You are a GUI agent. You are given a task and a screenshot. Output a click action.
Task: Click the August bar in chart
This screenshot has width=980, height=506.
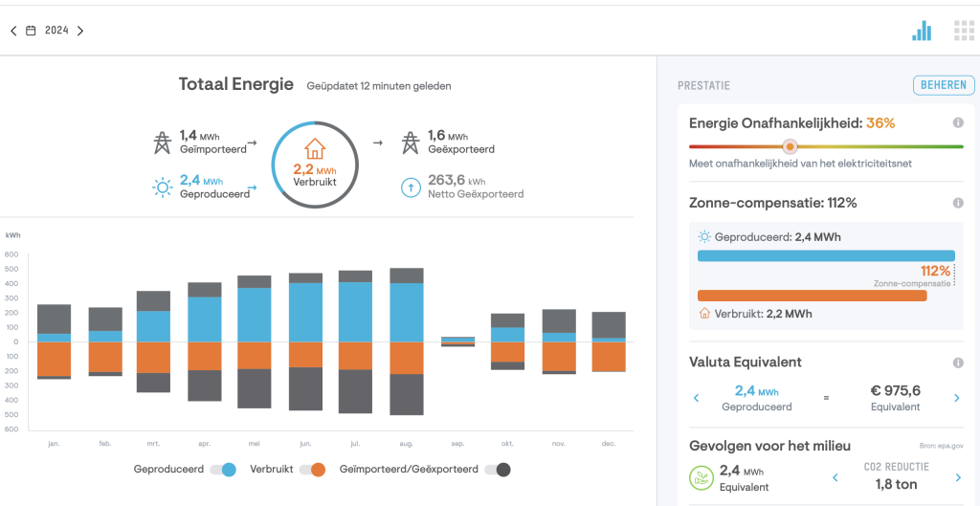pos(407,341)
